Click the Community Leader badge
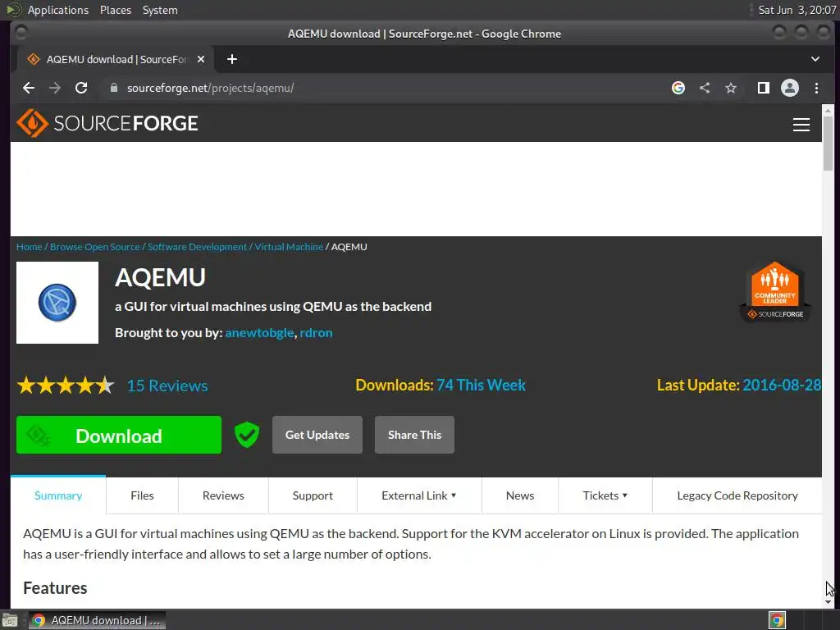The height and width of the screenshot is (630, 840). [775, 291]
